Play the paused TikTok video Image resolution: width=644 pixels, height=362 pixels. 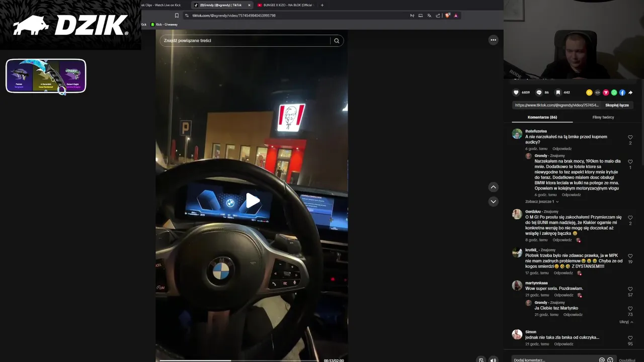point(253,201)
